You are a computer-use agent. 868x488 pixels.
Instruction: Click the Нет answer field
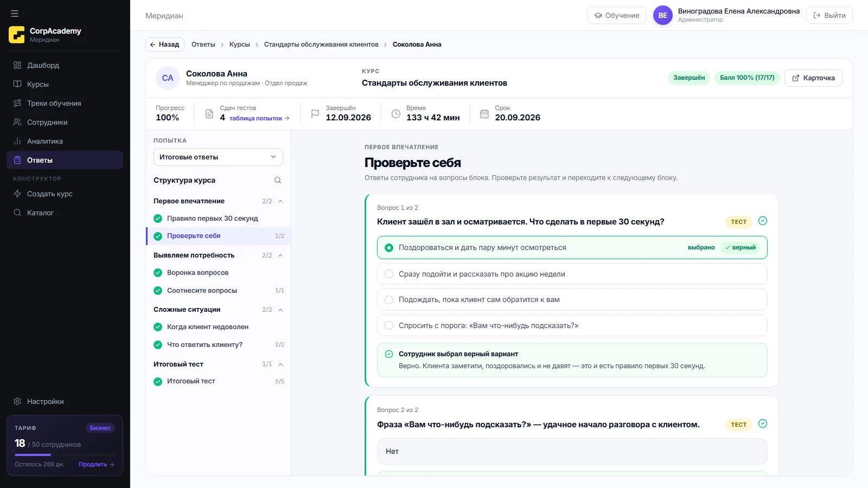click(x=572, y=451)
